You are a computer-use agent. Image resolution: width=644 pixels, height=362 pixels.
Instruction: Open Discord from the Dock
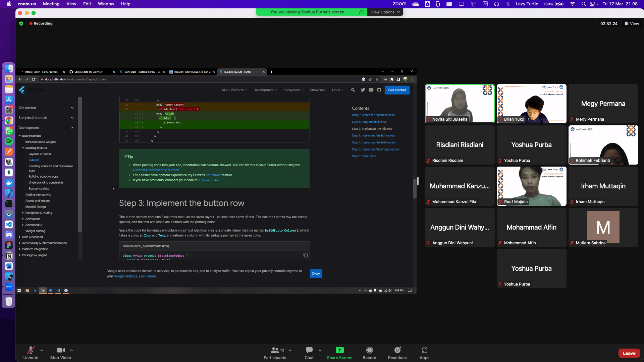9,235
